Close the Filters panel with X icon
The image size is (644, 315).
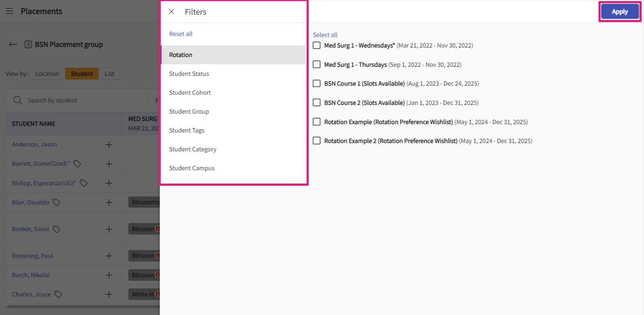[171, 12]
